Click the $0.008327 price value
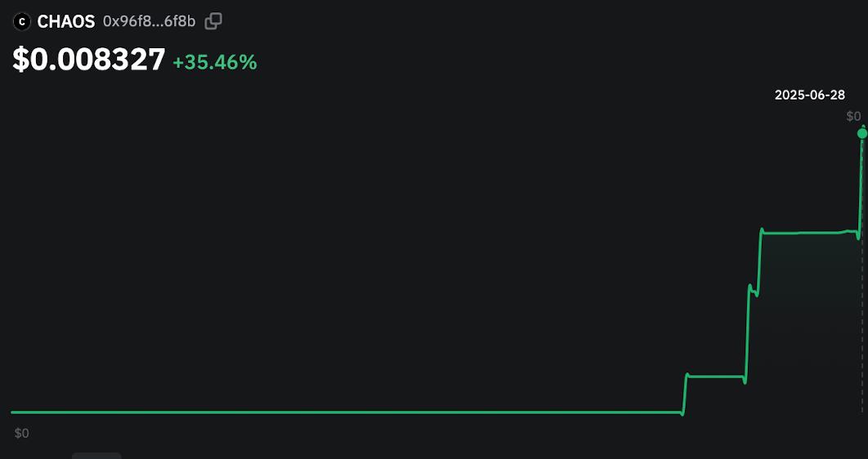The width and height of the screenshot is (868, 459). click(89, 60)
